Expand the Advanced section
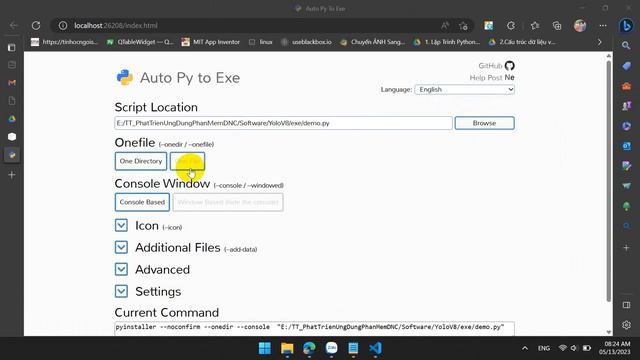Image resolution: width=640 pixels, height=360 pixels. click(x=121, y=269)
